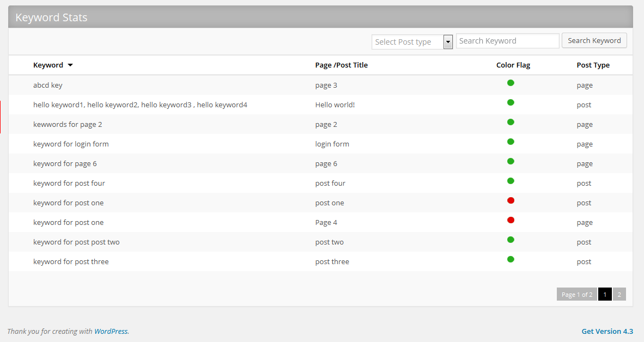Click the red flag dot for post one
The width and height of the screenshot is (644, 342).
(x=511, y=200)
